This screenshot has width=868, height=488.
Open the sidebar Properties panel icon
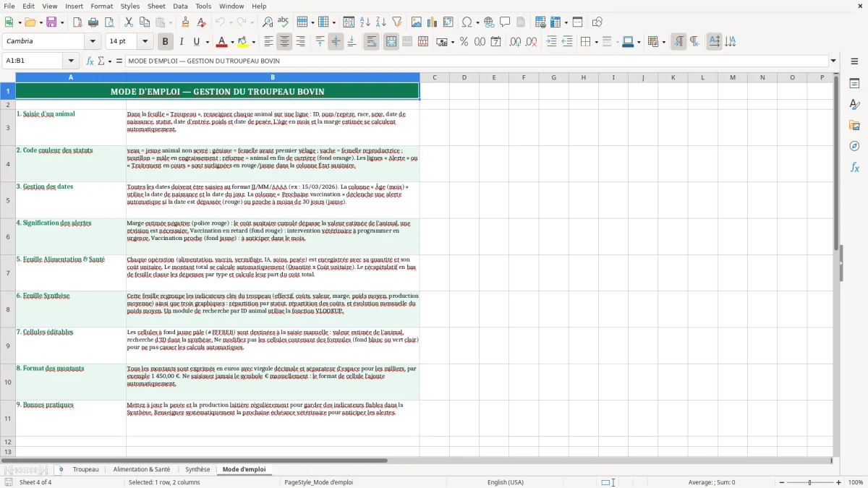[854, 83]
